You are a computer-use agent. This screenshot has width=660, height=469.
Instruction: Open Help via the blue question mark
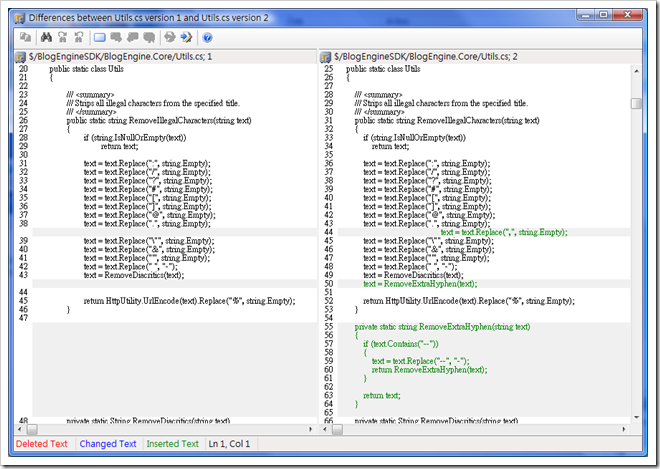(x=207, y=37)
